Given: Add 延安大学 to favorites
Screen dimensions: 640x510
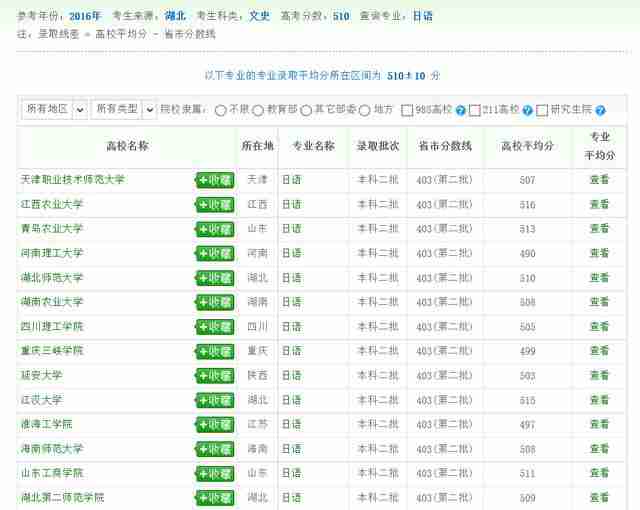Looking at the screenshot, I should pyautogui.click(x=215, y=376).
